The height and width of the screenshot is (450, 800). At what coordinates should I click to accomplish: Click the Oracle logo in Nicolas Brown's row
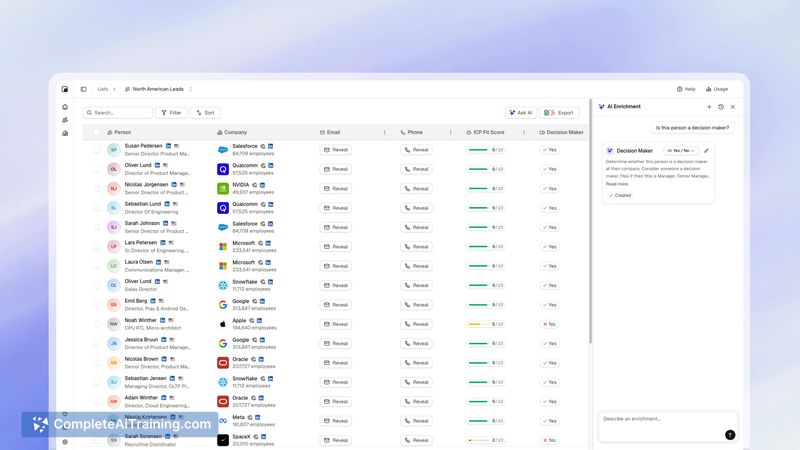[x=223, y=363]
